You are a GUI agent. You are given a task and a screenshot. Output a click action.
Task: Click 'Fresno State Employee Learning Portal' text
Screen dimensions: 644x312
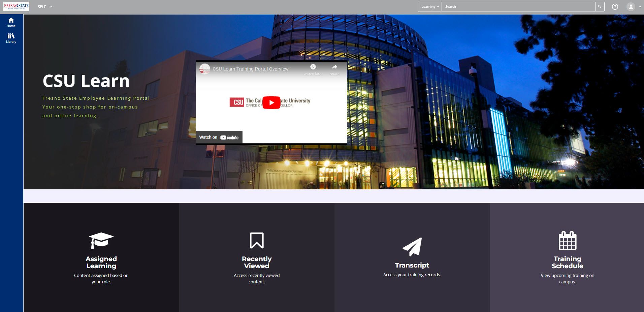coord(96,98)
